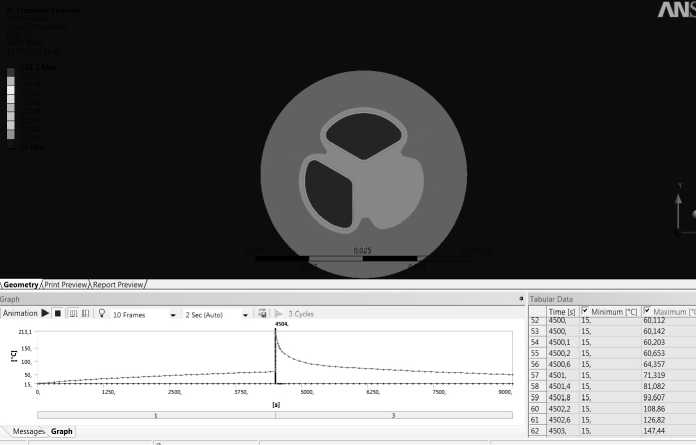Click the lightbulb animation update icon
The image size is (696, 445).
(102, 313)
